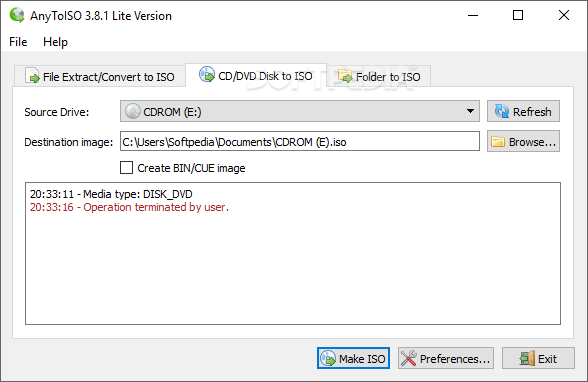The height and width of the screenshot is (382, 588).
Task: Exit the application with Exit button
Action: (538, 358)
